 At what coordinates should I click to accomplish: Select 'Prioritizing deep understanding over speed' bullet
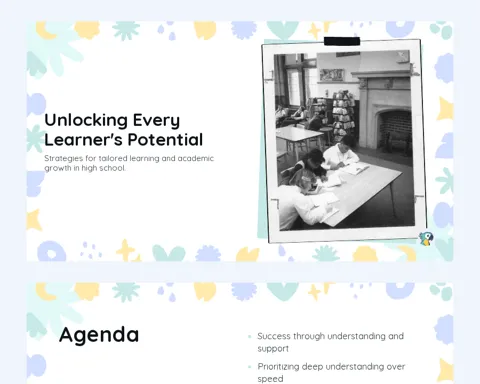tap(331, 373)
